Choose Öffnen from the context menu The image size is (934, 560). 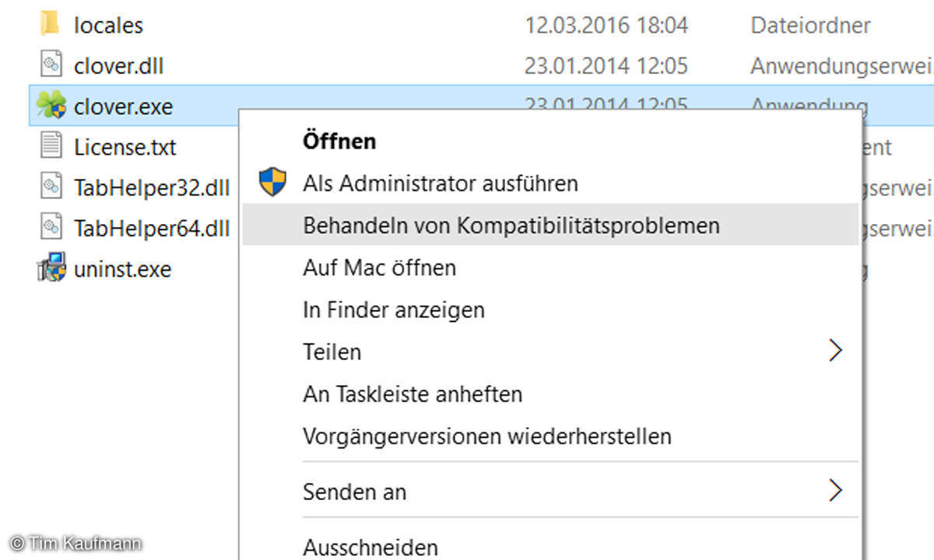click(x=339, y=142)
